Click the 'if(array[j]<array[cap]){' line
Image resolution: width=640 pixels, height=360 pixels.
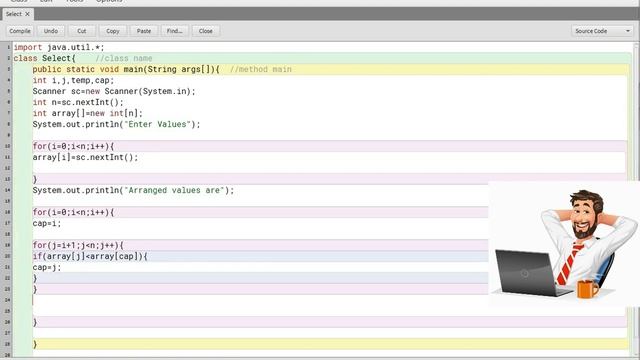coord(90,256)
